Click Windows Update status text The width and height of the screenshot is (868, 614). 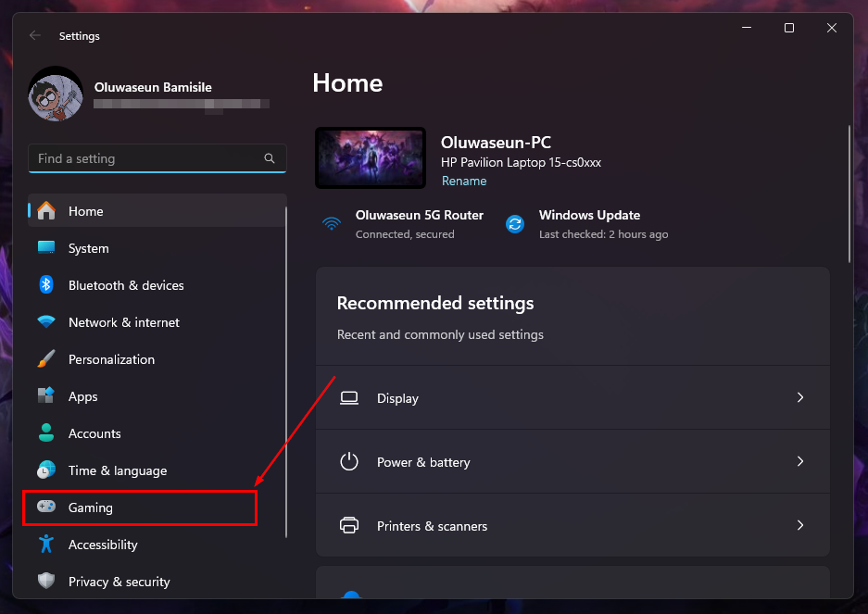[589, 215]
